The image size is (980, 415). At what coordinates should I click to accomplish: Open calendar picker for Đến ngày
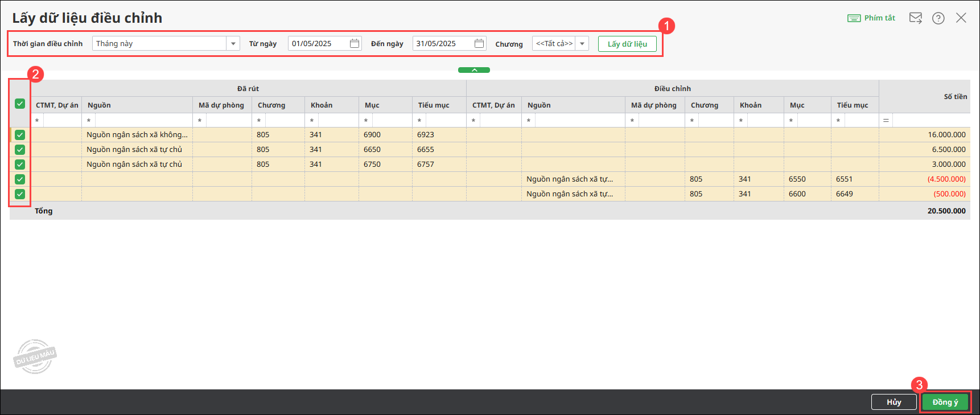tap(479, 43)
